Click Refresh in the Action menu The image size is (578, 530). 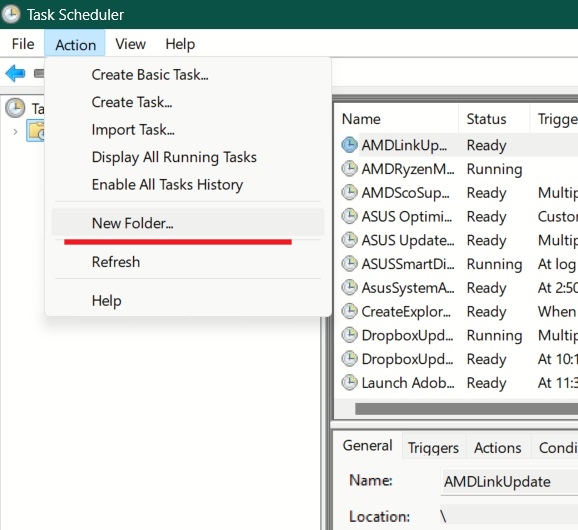pos(188,262)
